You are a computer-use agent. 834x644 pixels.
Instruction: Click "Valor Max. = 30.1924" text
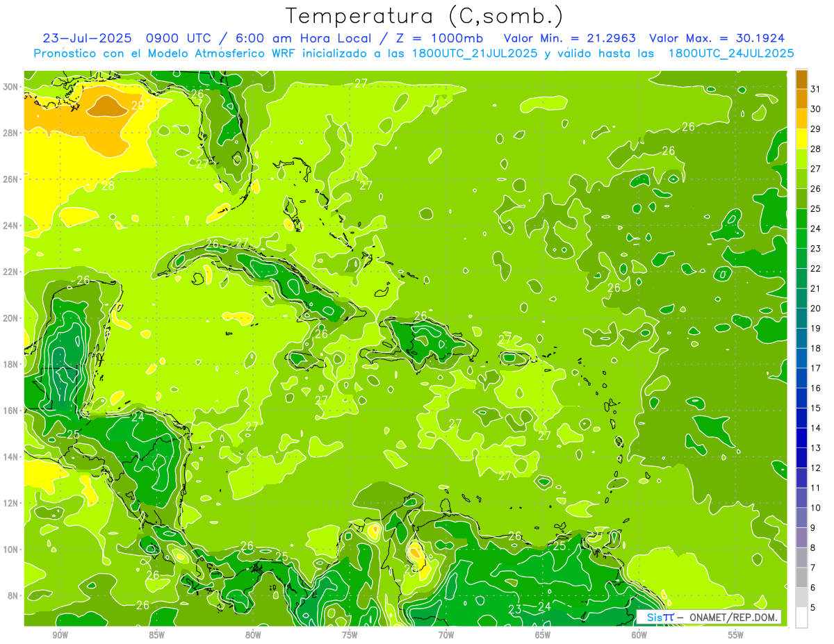[717, 38]
